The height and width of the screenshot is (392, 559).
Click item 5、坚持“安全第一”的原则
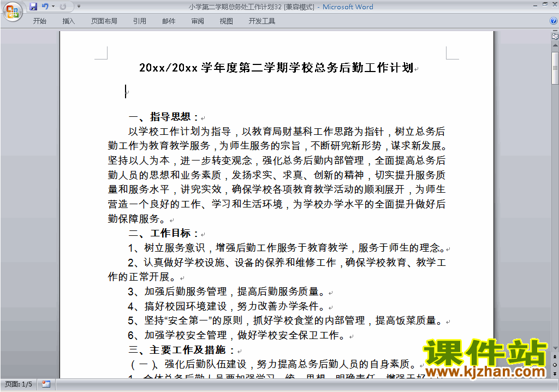pos(287,320)
